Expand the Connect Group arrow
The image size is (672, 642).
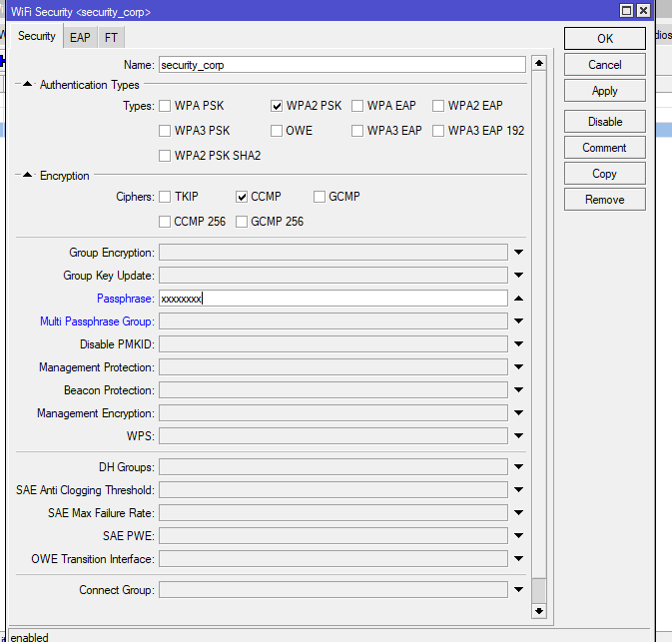coord(518,590)
